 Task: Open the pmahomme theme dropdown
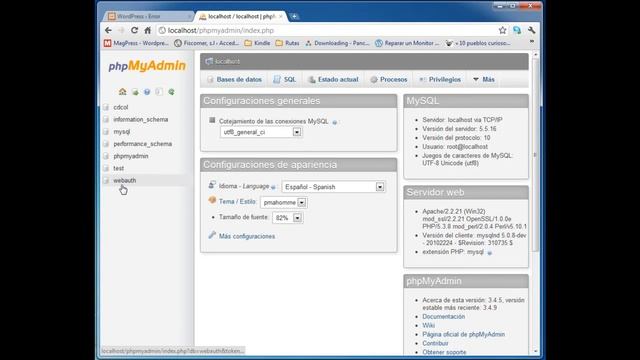[x=284, y=202]
